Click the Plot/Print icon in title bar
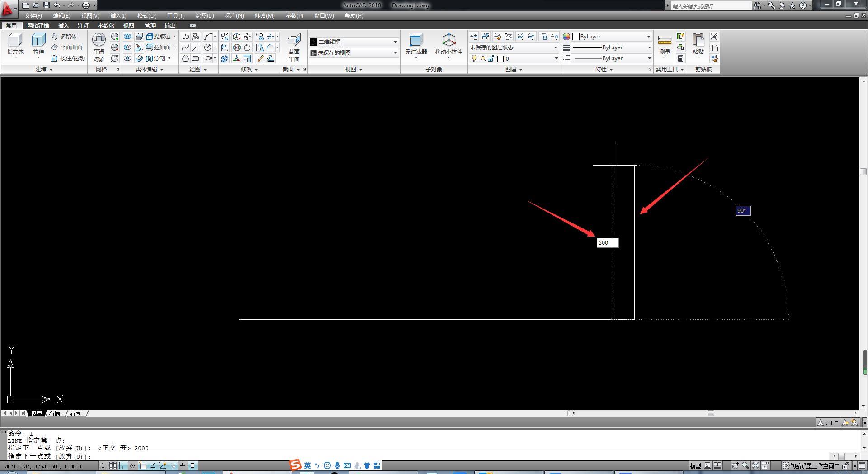Viewport: 868px width, 474px height. (85, 5)
